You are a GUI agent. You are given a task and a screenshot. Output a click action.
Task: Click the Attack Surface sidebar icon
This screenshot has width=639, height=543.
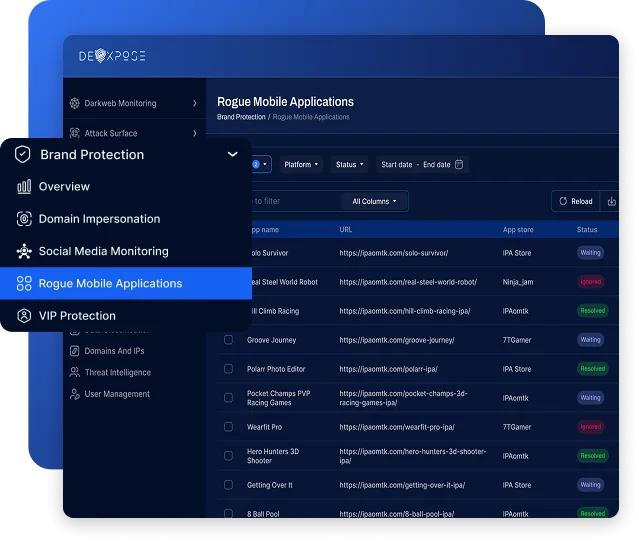(75, 133)
